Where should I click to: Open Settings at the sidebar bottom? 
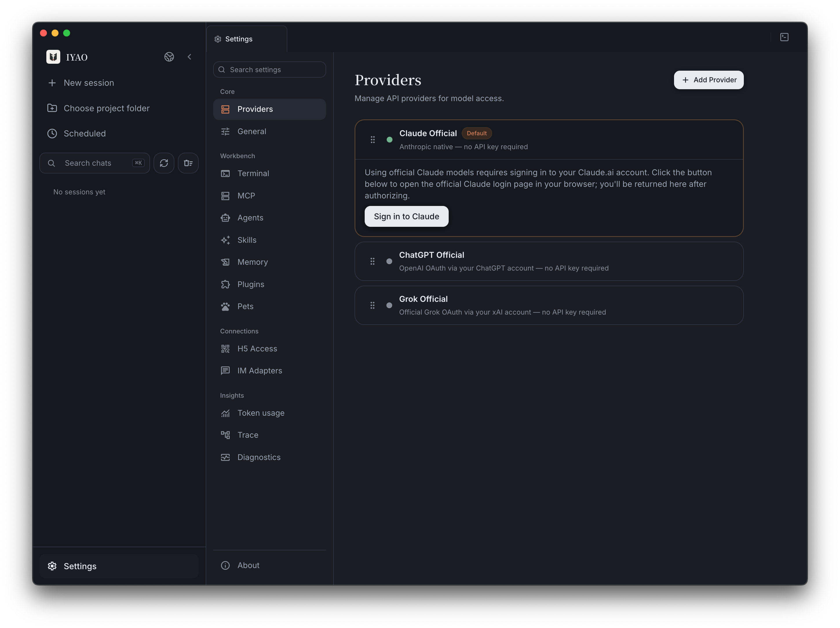(x=119, y=566)
